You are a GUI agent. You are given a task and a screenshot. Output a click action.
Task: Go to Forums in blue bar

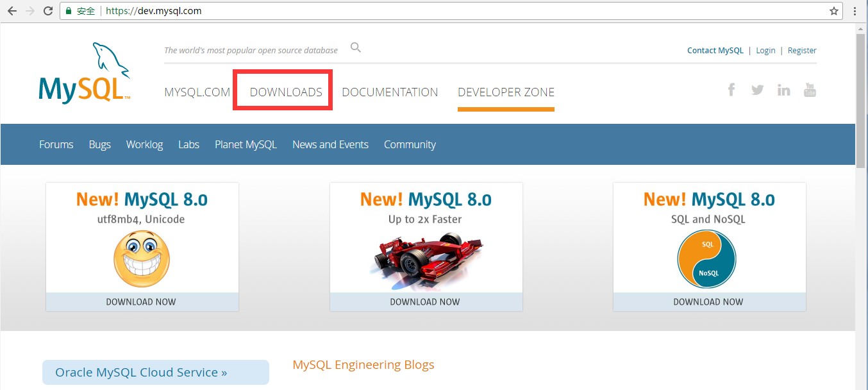click(56, 144)
